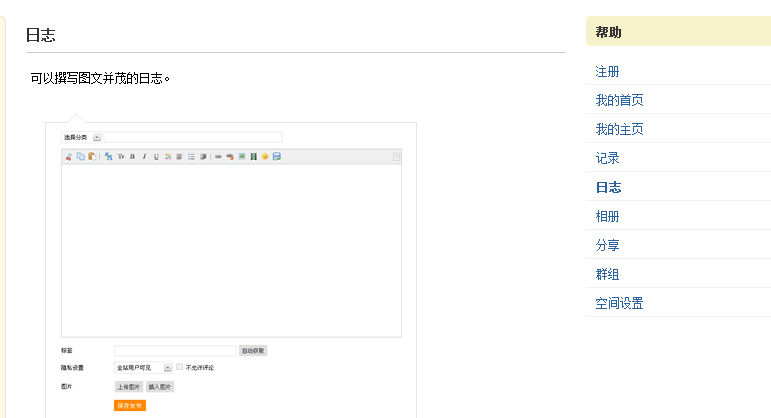Click the 标签 tags input field
Viewport: 771px width, 418px height.
click(175, 351)
